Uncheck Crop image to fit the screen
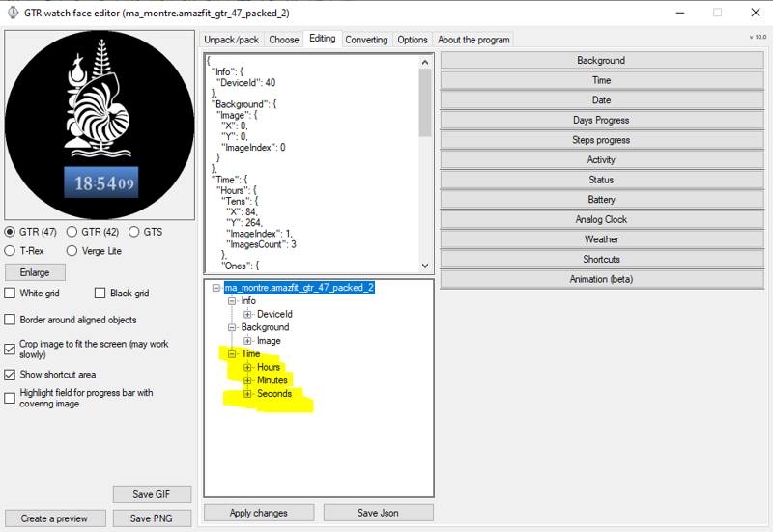 [x=10, y=350]
